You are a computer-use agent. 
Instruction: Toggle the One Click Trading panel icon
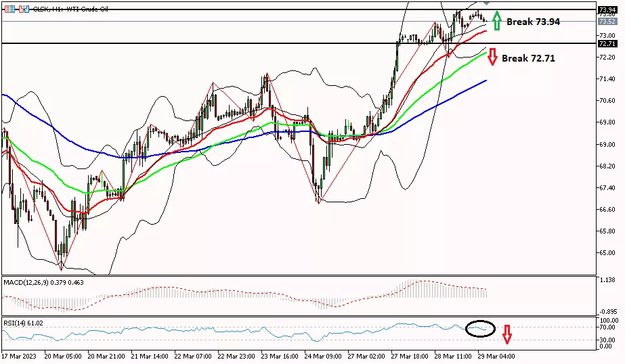click(24, 9)
